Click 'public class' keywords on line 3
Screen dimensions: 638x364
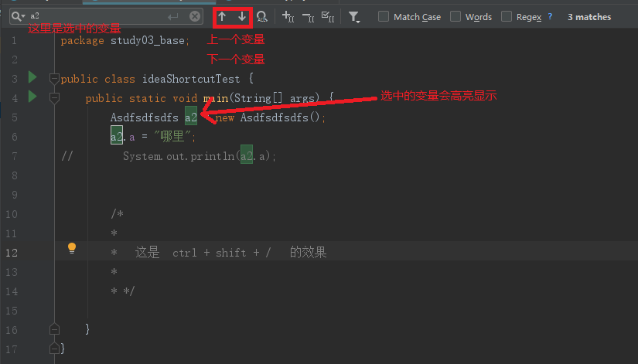pos(97,79)
